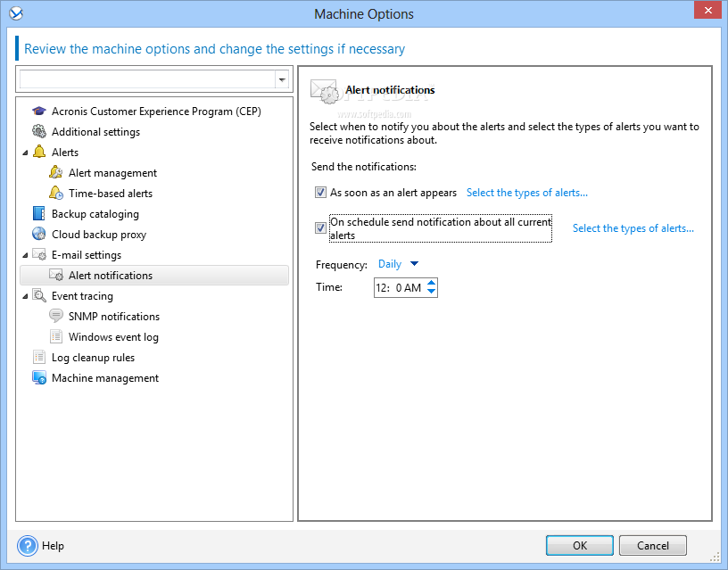Click alert types link beside On schedule option

point(633,228)
